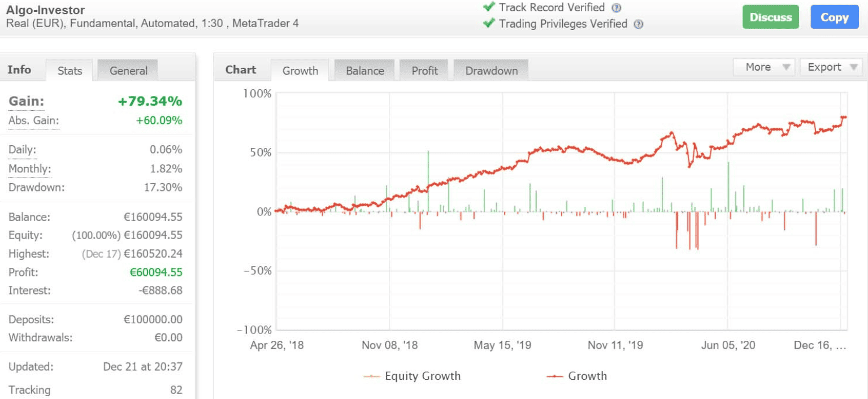868x399 pixels.
Task: Click the Track Record Verified green checkmark
Action: pos(489,7)
